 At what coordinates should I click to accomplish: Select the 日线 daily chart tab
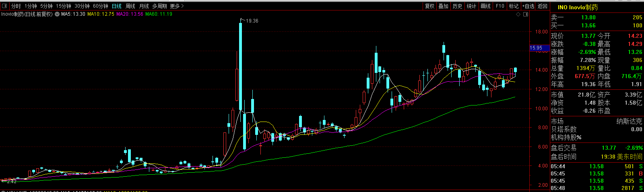(x=117, y=6)
